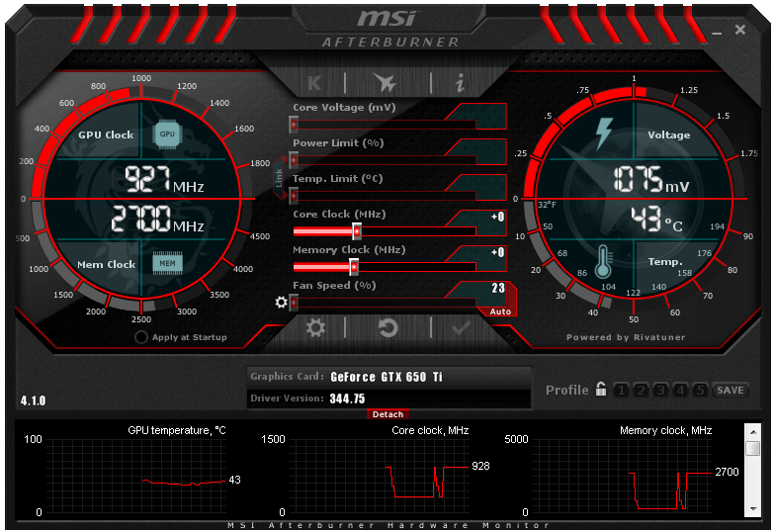Image resolution: width=774 pixels, height=532 pixels.
Task: Click the GPU Clock label
Action: click(106, 134)
